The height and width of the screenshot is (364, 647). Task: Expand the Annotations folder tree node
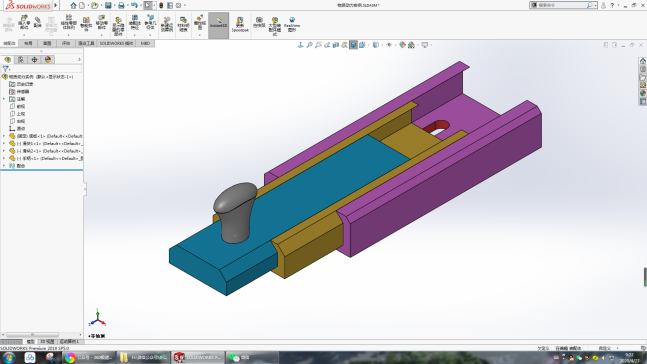(x=4, y=99)
